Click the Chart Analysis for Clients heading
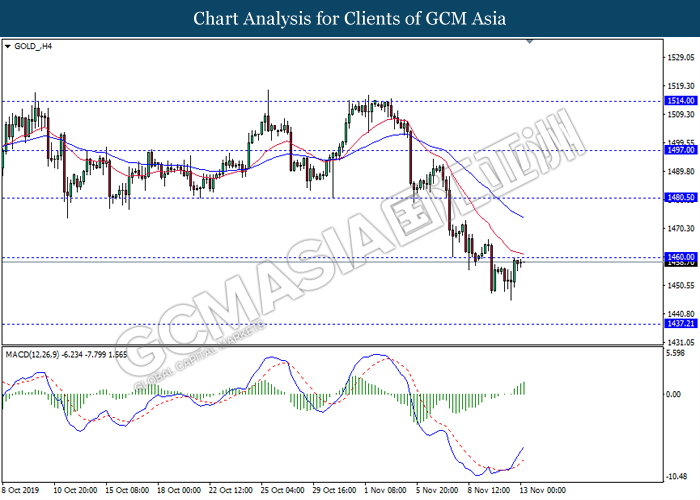Viewport: 700px width, 500px height. 350,19
